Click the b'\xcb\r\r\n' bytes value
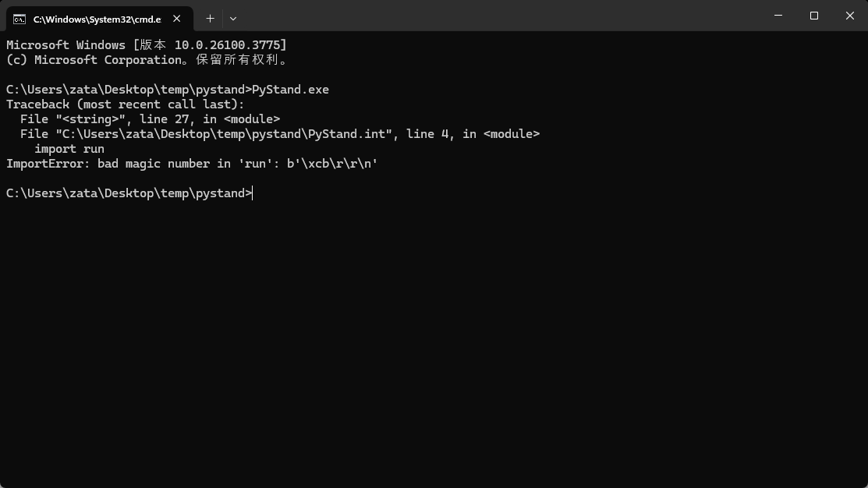Viewport: 868px width, 488px height. (332, 164)
